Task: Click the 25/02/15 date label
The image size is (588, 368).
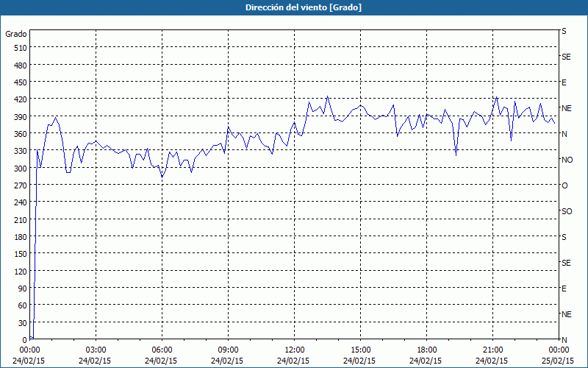Action: [558, 361]
